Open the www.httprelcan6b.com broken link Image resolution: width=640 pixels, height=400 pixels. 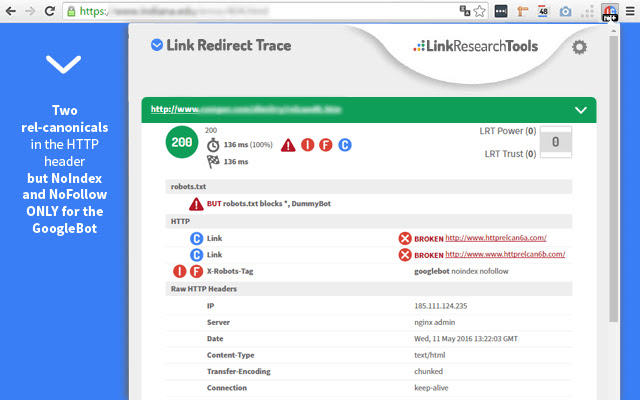[x=505, y=254]
